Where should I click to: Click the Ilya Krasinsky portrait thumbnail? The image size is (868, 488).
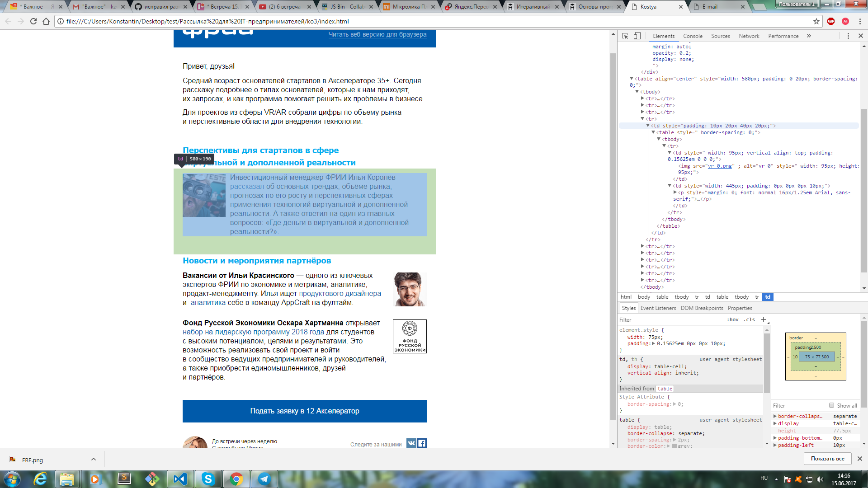pyautogui.click(x=410, y=289)
